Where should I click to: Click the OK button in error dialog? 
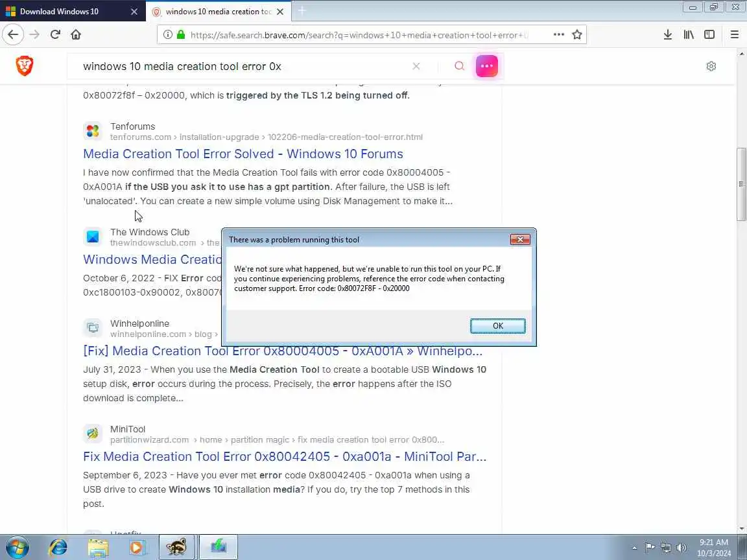(x=498, y=326)
